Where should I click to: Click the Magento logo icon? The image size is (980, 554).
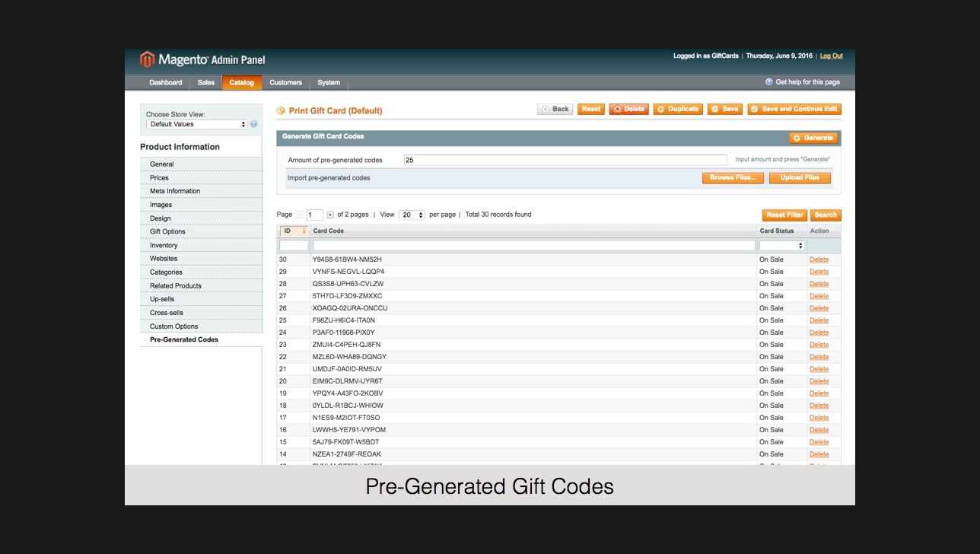147,59
